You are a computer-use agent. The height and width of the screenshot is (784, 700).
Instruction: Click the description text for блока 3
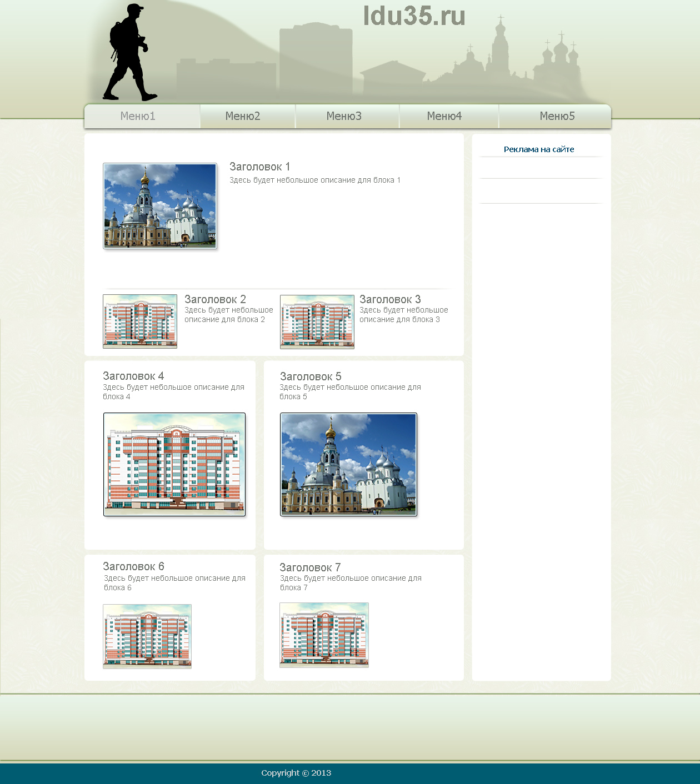coord(404,315)
